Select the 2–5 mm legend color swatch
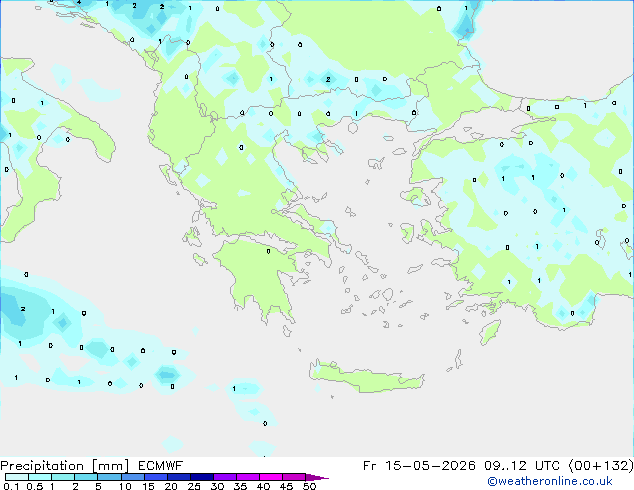The width and height of the screenshot is (634, 490). tap(86, 477)
